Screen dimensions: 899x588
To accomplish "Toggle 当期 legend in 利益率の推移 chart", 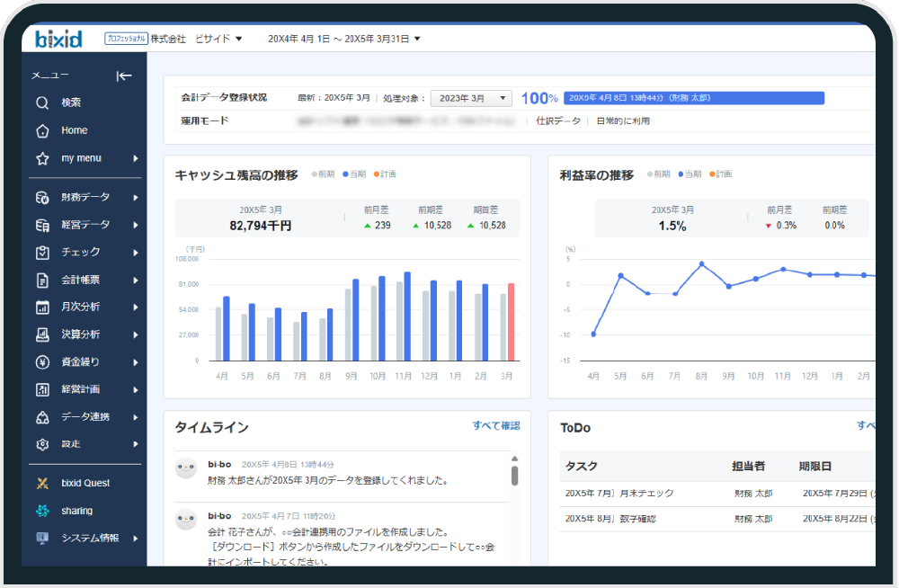I will (691, 174).
